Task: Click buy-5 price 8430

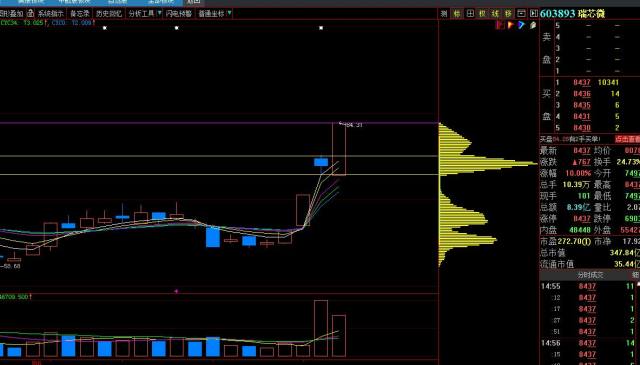Action: tap(582, 128)
